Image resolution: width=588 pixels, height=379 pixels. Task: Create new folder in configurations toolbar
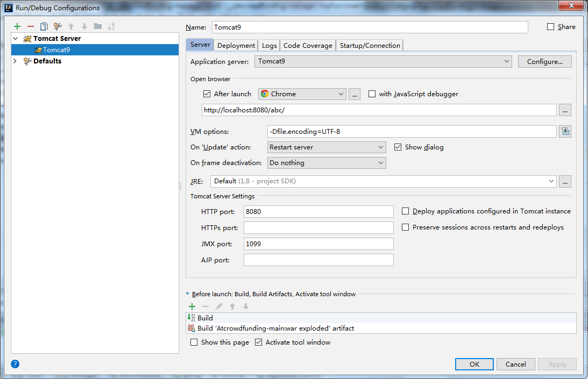98,26
